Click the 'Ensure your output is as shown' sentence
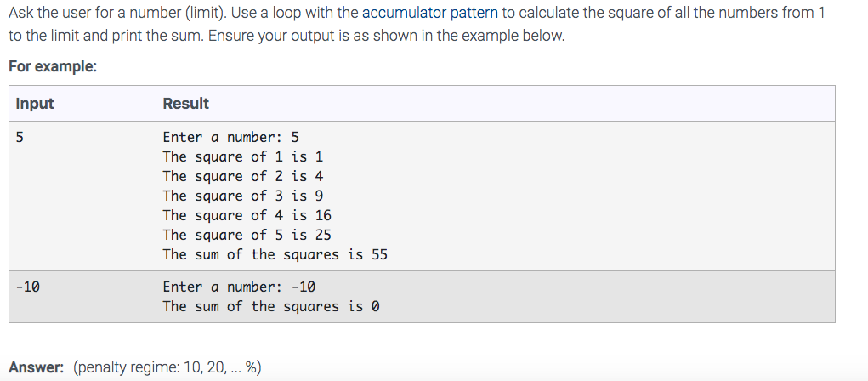868x381 pixels. 387,36
